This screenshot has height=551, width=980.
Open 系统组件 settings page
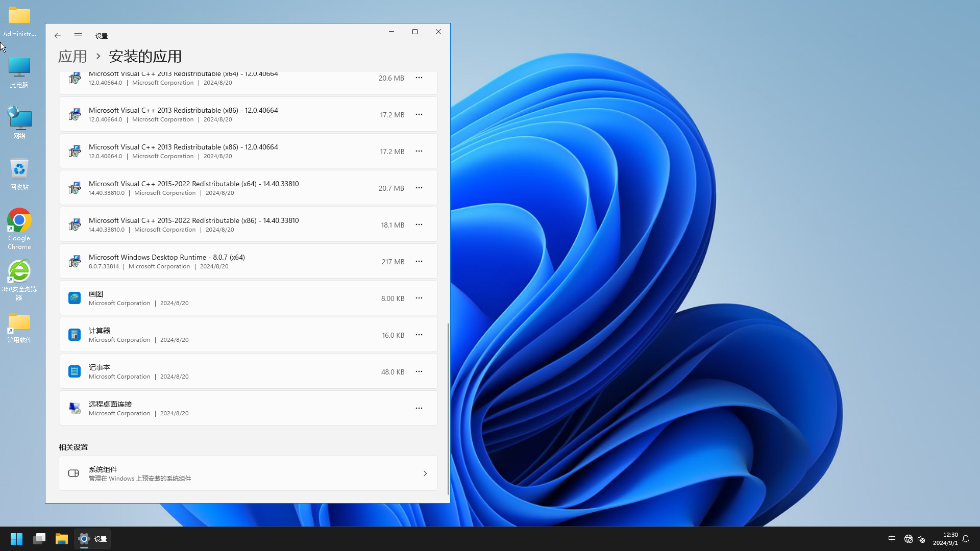pyautogui.click(x=248, y=473)
